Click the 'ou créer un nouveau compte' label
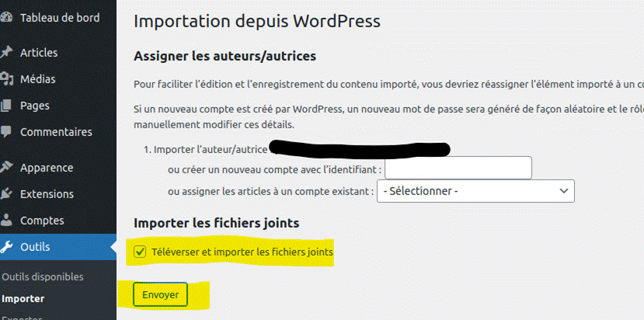This screenshot has height=320, width=644. 275,169
